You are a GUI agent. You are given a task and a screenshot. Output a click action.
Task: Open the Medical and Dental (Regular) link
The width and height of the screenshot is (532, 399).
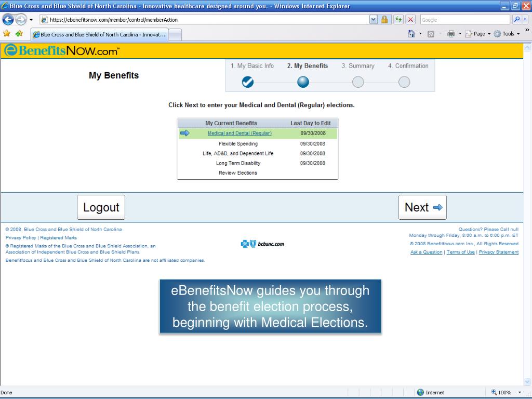pos(240,134)
